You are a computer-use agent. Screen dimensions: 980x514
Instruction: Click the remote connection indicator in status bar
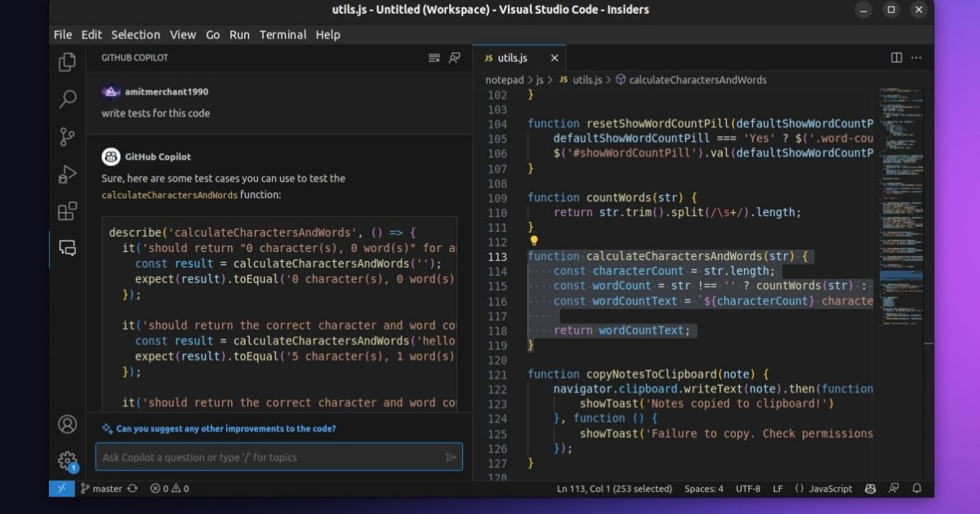(61, 489)
